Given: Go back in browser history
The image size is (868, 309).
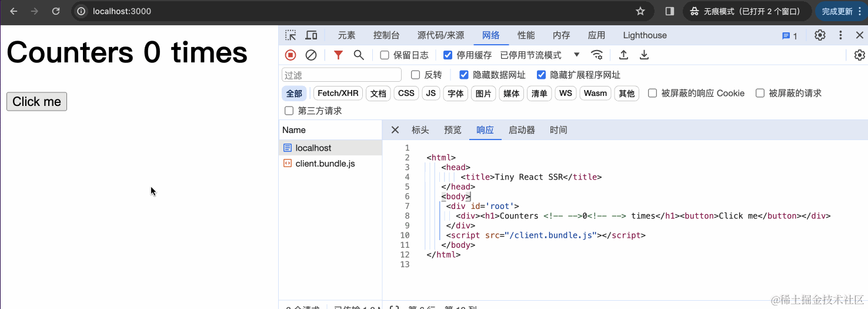Looking at the screenshot, I should (14, 11).
